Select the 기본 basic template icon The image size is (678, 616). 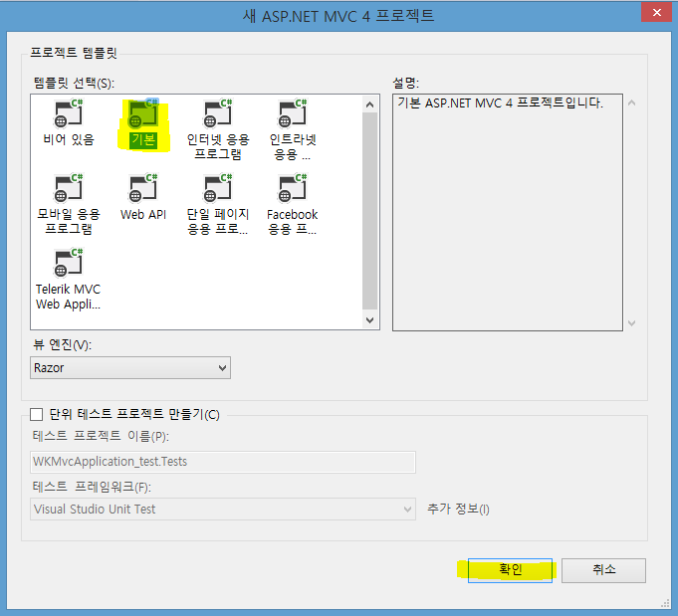point(143,113)
